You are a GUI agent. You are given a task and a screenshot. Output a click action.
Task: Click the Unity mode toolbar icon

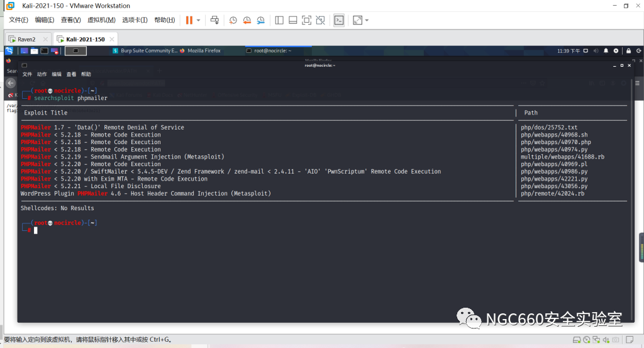coord(320,20)
